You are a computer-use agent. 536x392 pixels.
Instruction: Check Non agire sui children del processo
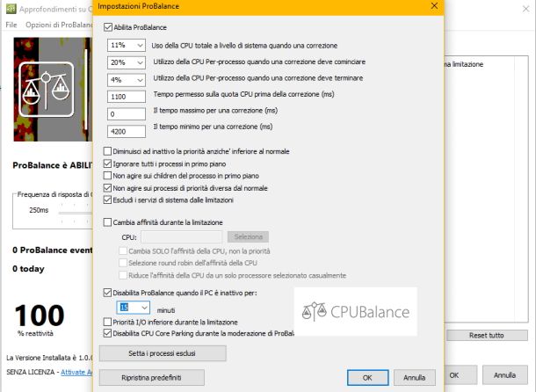[x=107, y=176]
